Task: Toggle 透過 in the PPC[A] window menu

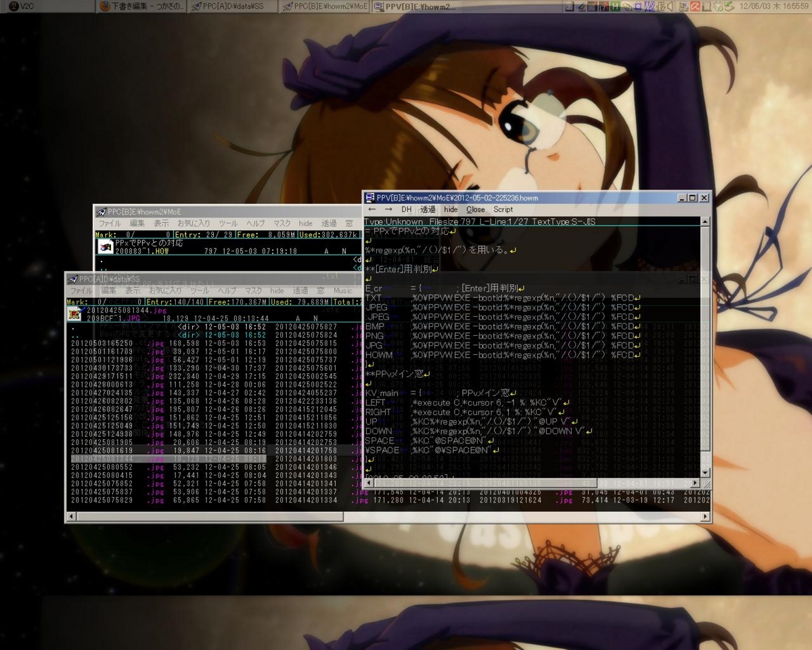Action: [300, 290]
